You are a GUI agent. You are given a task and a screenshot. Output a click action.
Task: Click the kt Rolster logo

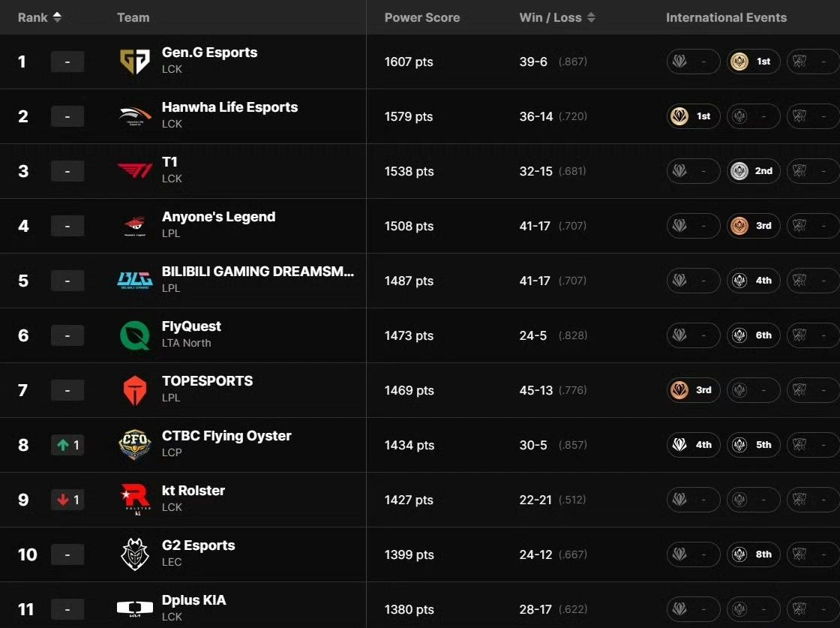[135, 500]
